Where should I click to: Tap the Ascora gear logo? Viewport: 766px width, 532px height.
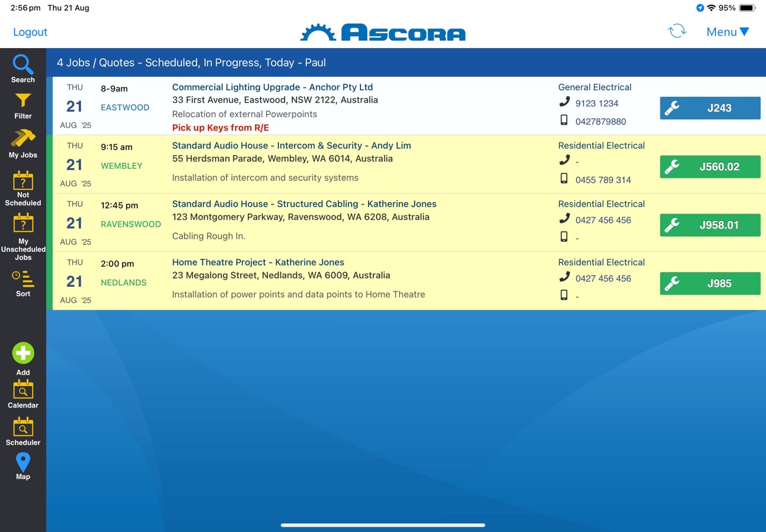click(318, 33)
